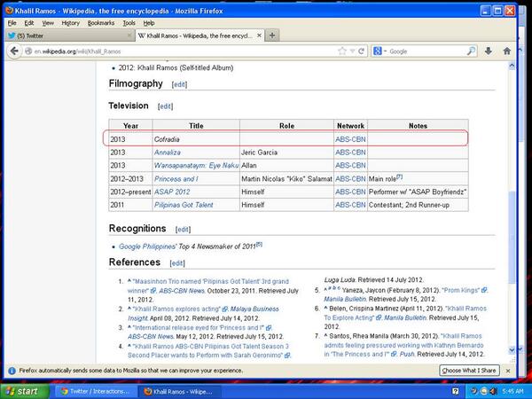The height and width of the screenshot is (399, 532).
Task: Dismiss the Firefox data notification bar
Action: [x=508, y=371]
